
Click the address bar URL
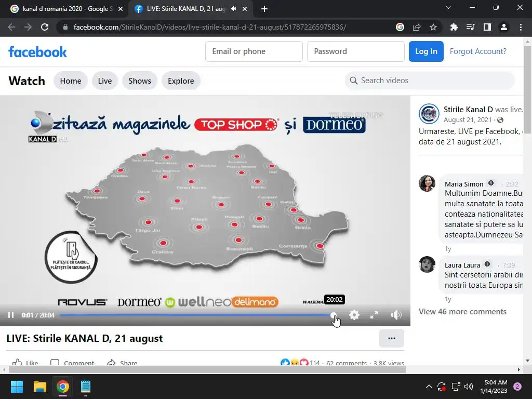pyautogui.click(x=210, y=27)
